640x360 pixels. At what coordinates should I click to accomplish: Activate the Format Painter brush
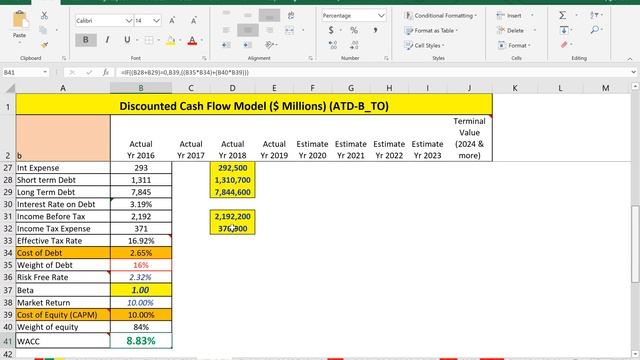44,44
